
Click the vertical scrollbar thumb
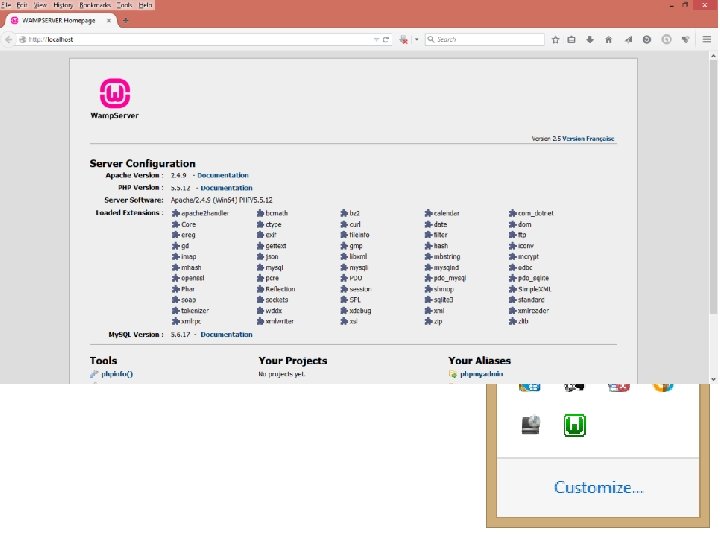click(x=713, y=187)
